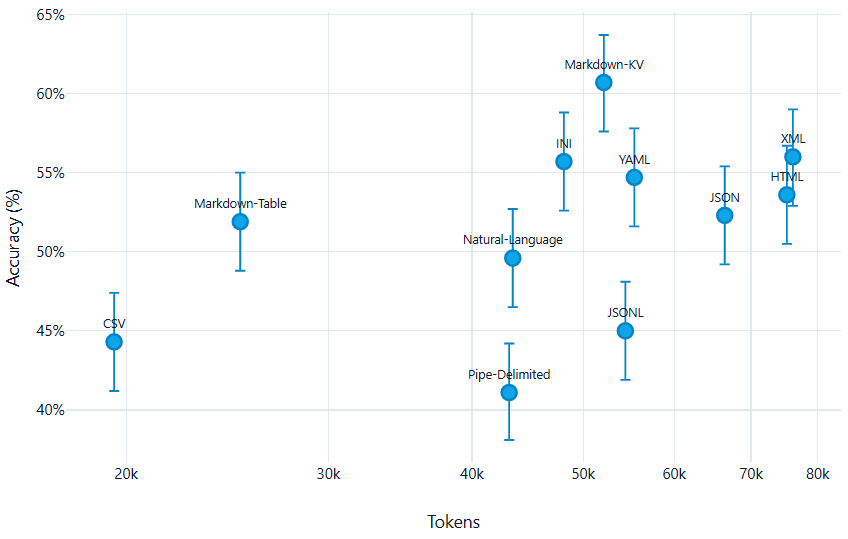Select the 80k x-axis tick label
Image resolution: width=848 pixels, height=539 pixels.
(817, 473)
